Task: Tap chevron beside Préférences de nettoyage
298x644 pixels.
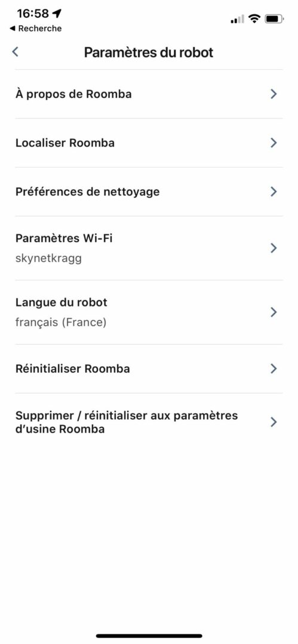Action: pyautogui.click(x=274, y=192)
